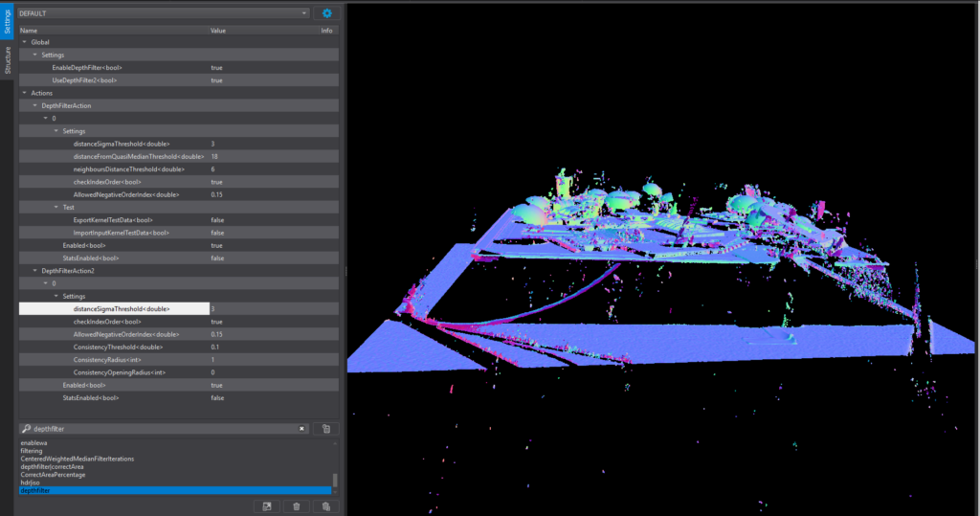Click the single trash can delete icon
The height and width of the screenshot is (516, 980).
pyautogui.click(x=296, y=505)
